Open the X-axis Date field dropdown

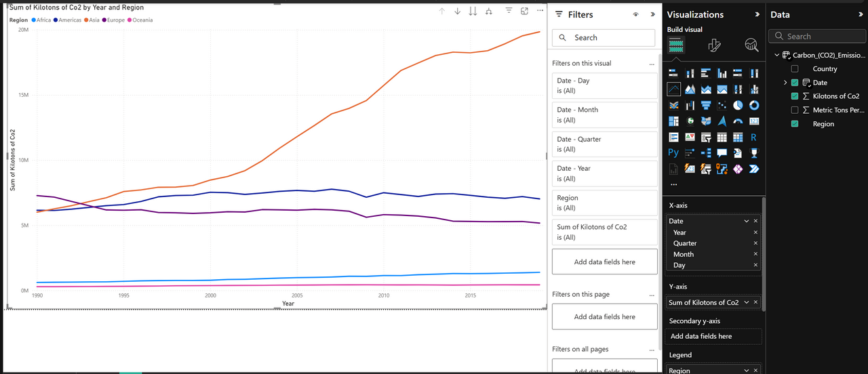[747, 221]
